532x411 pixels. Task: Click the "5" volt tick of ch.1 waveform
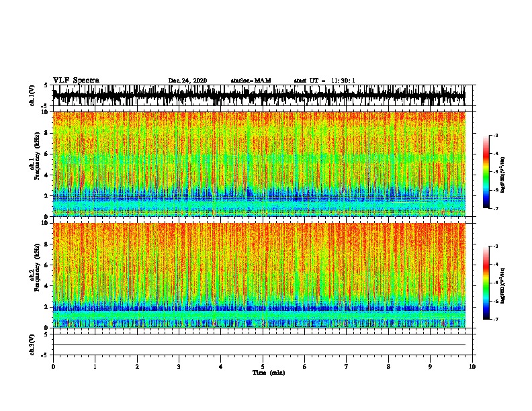tap(46, 85)
